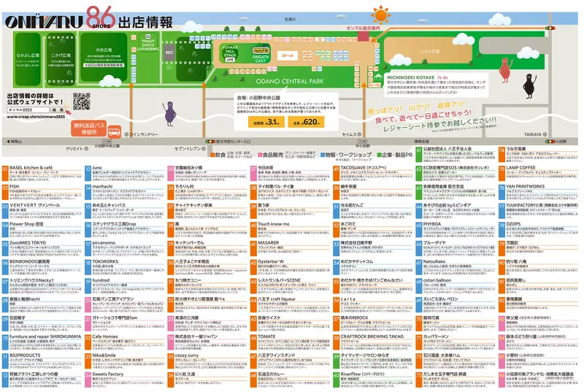Click the ONMARU logo at the top
Screen dimensions: 584x392
[44, 22]
